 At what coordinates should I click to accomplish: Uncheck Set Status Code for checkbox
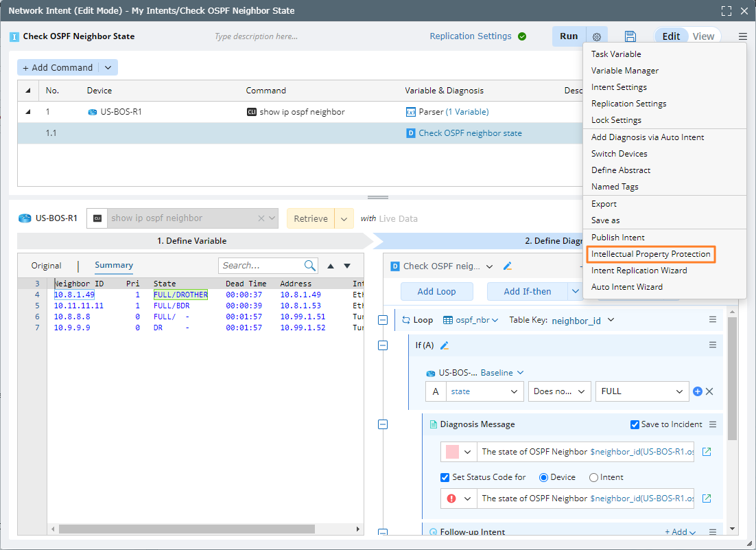[445, 477]
